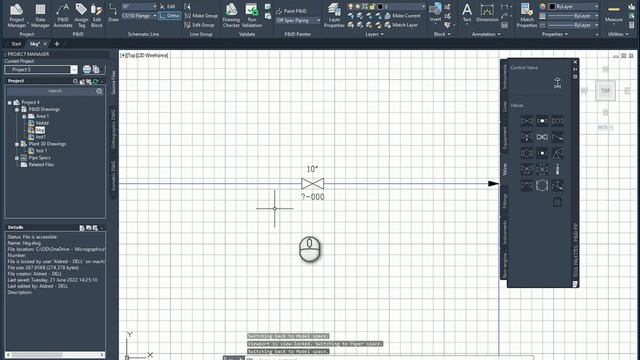Run Validation on the drawing

pos(252,16)
